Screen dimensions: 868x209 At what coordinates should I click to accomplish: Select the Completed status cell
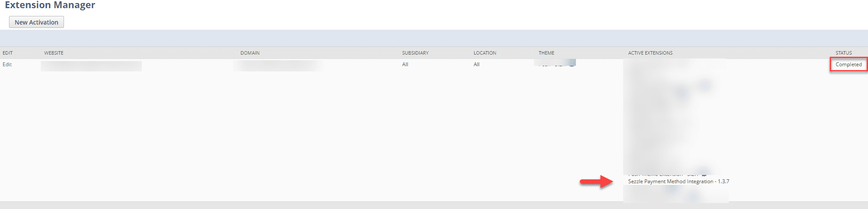849,65
